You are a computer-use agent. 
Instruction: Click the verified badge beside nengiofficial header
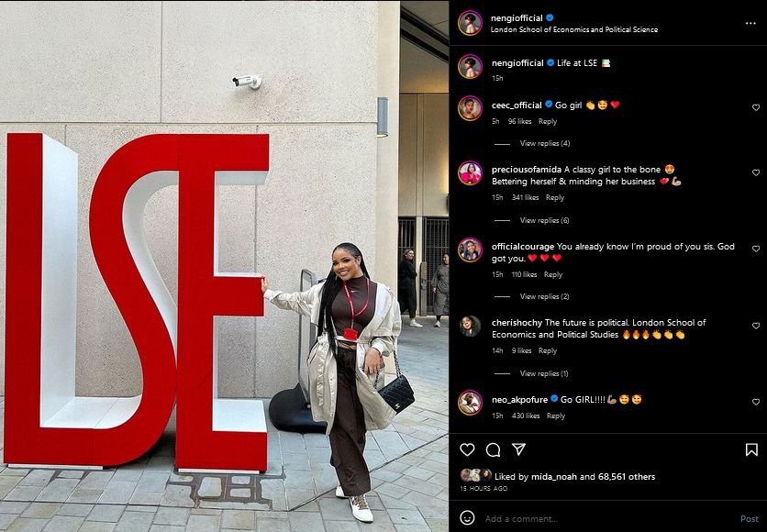(550, 17)
